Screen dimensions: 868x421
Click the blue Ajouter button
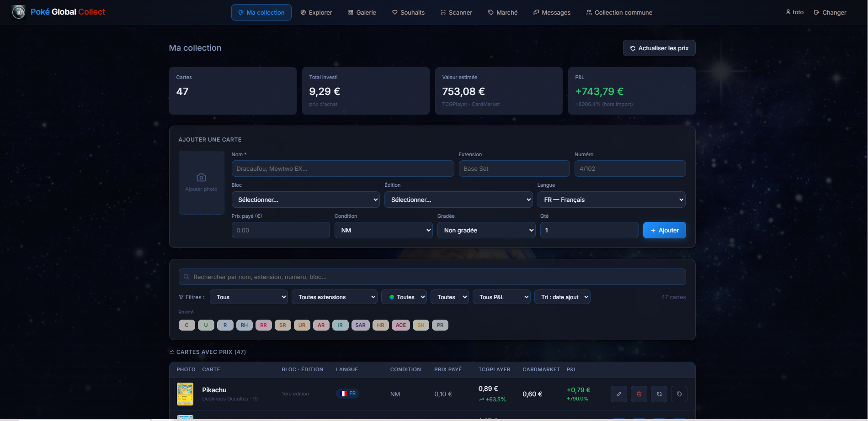coord(664,230)
